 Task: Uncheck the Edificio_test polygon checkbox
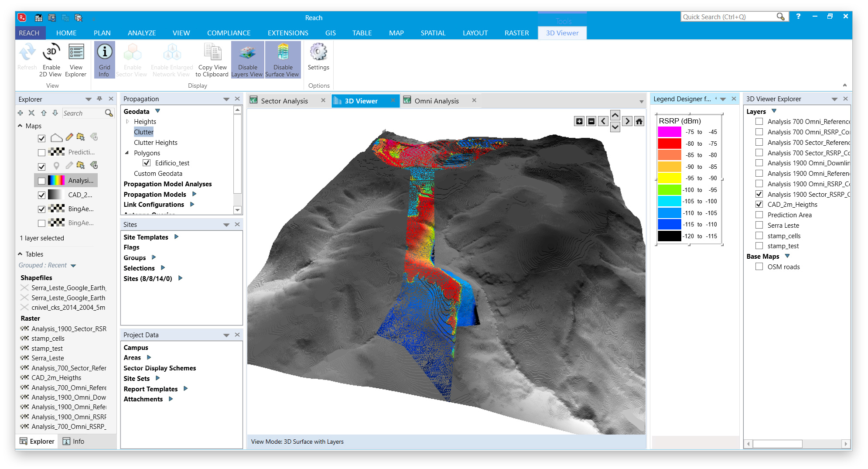[147, 163]
